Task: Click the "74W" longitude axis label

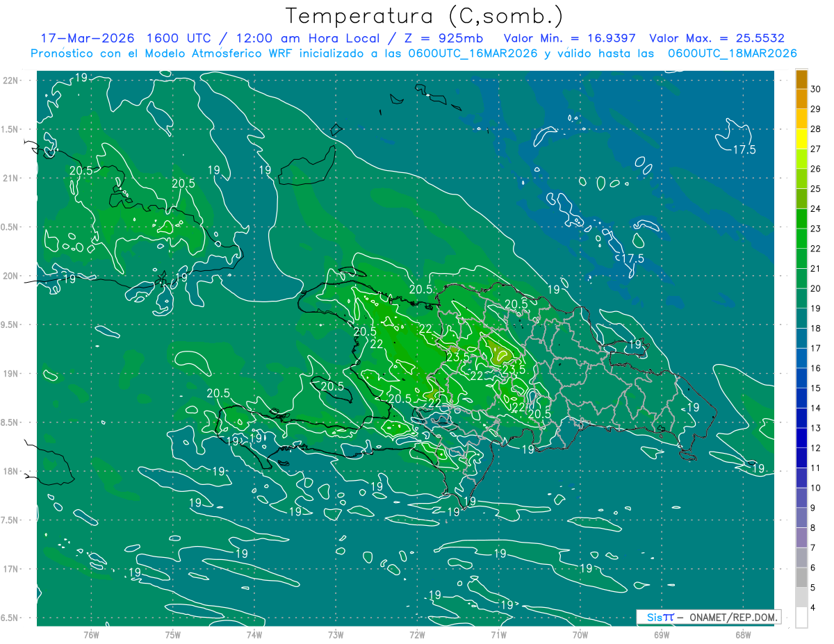Action: (x=254, y=634)
